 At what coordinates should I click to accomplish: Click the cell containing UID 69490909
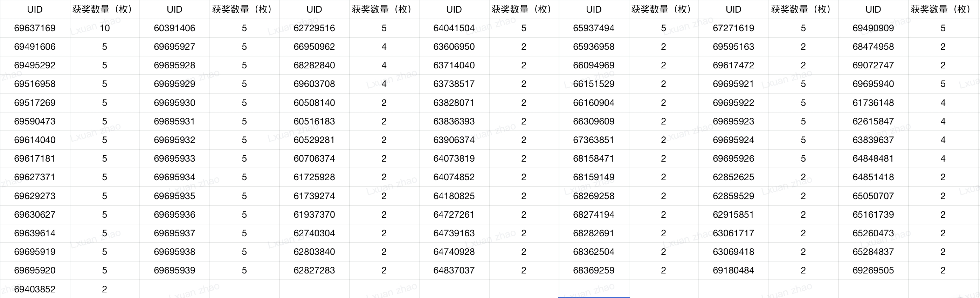pyautogui.click(x=873, y=28)
